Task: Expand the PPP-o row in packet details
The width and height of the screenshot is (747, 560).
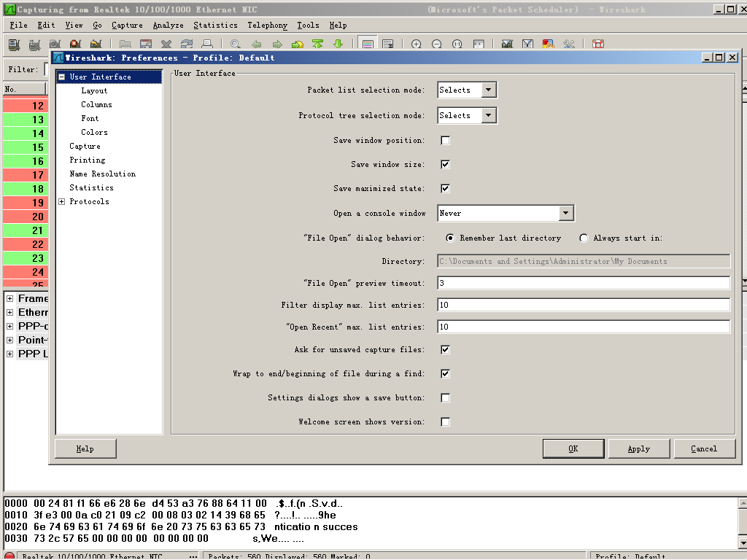Action: (x=9, y=326)
